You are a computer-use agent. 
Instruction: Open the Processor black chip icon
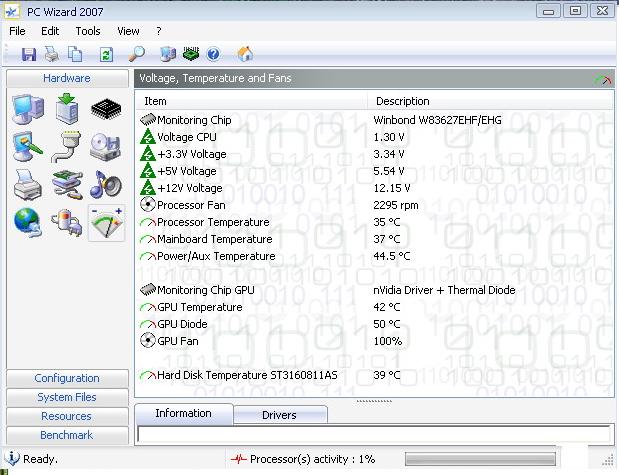click(x=106, y=109)
